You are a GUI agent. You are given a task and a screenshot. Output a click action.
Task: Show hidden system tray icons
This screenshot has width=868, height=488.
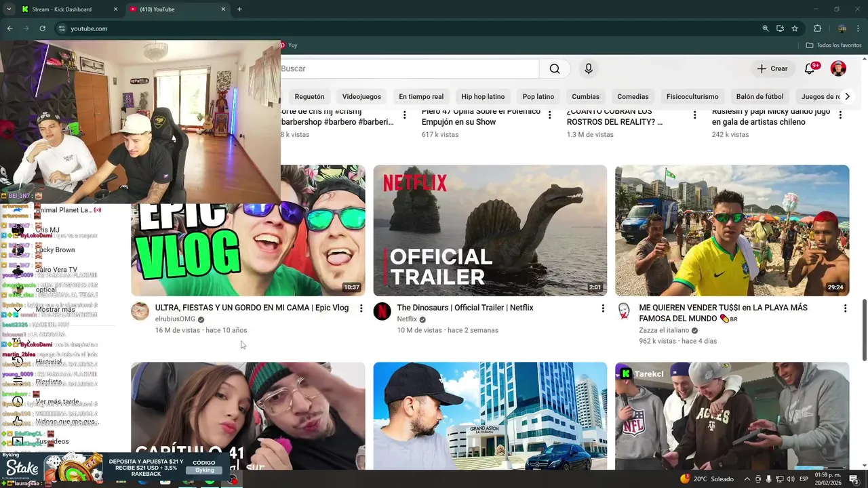pyautogui.click(x=747, y=479)
